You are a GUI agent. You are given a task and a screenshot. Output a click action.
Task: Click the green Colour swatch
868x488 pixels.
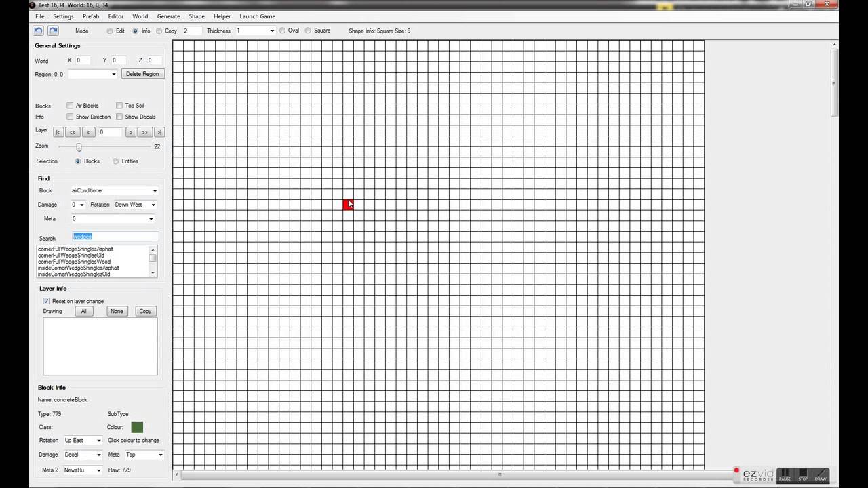point(137,427)
